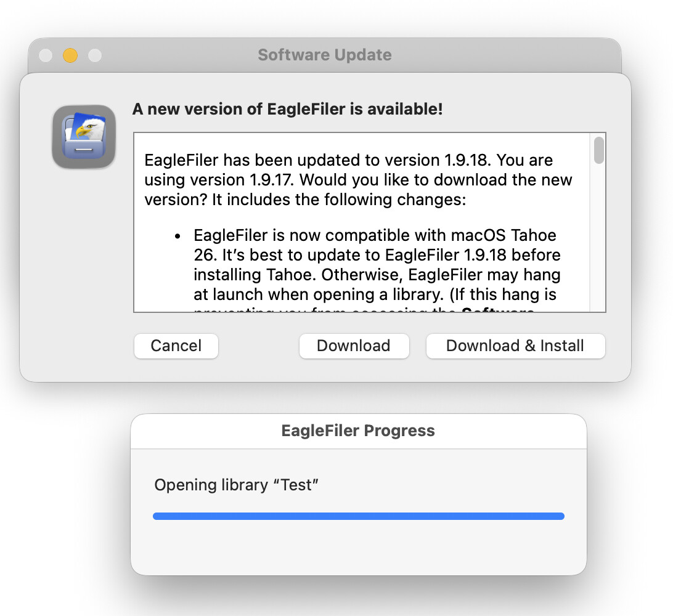673x616 pixels.
Task: Click the scrollbar track below the thumb
Action: [598, 246]
